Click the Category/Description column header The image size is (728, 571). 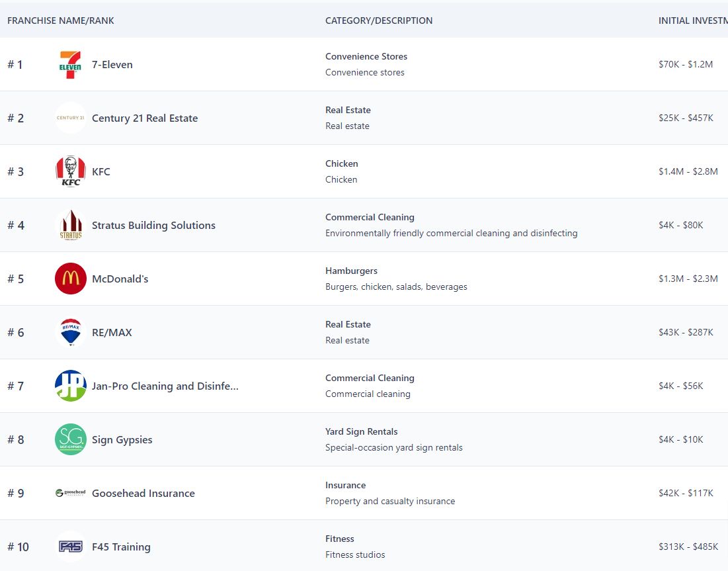(x=379, y=21)
